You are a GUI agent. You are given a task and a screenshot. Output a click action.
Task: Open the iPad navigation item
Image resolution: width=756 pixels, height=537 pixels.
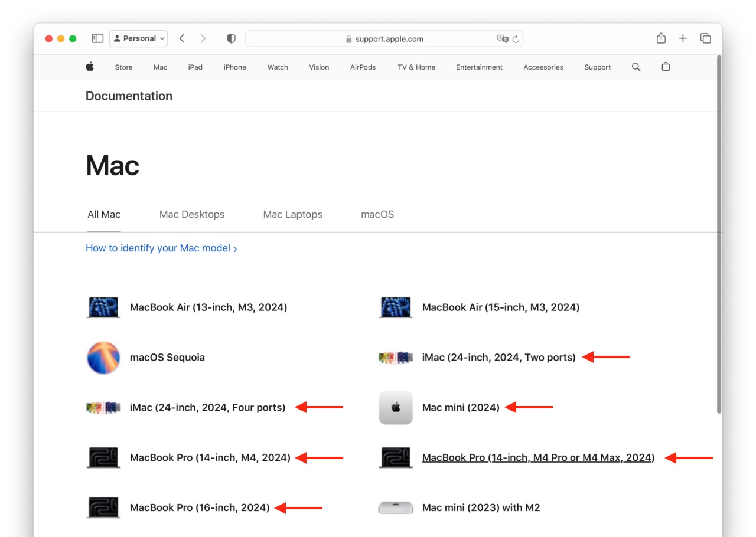click(x=195, y=67)
